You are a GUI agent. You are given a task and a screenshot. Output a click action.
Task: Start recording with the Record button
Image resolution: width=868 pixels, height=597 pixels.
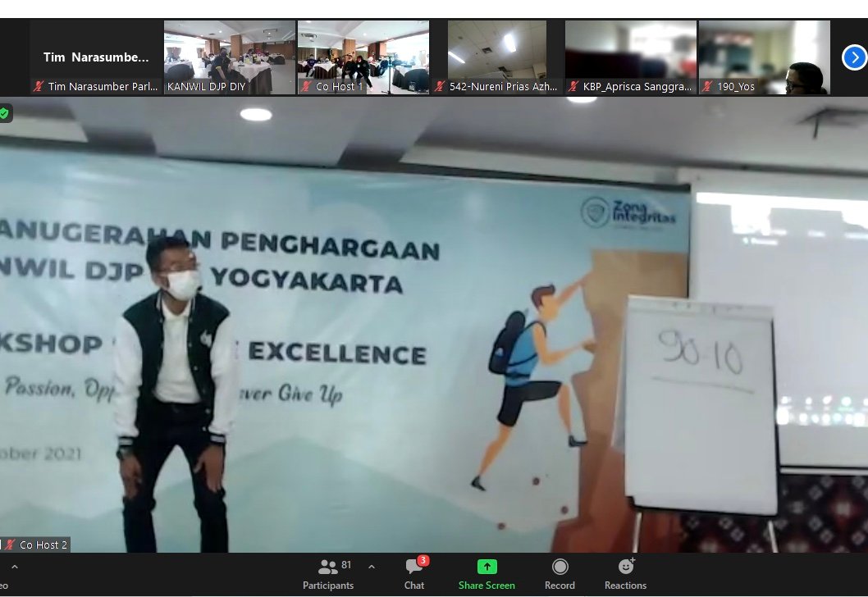click(x=560, y=573)
